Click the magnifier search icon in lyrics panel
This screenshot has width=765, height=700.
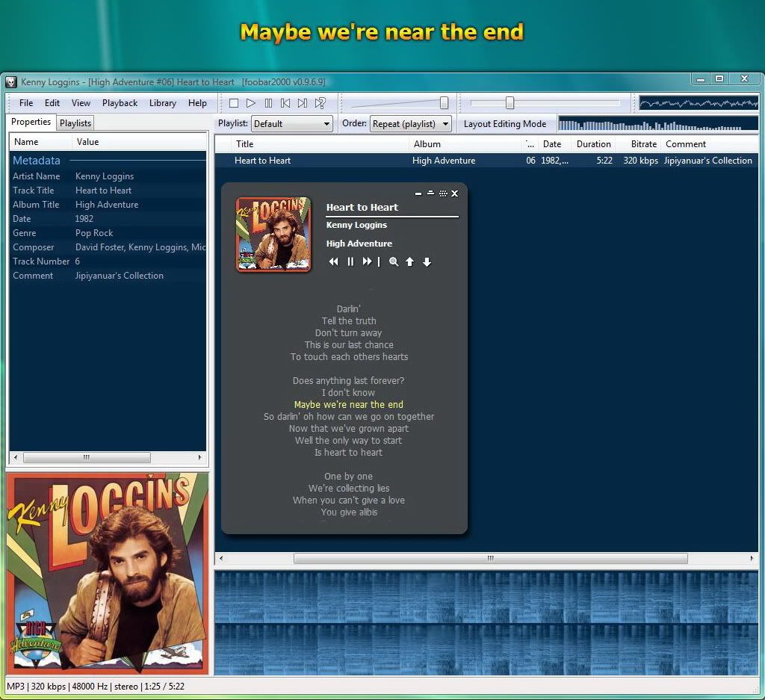click(x=394, y=262)
